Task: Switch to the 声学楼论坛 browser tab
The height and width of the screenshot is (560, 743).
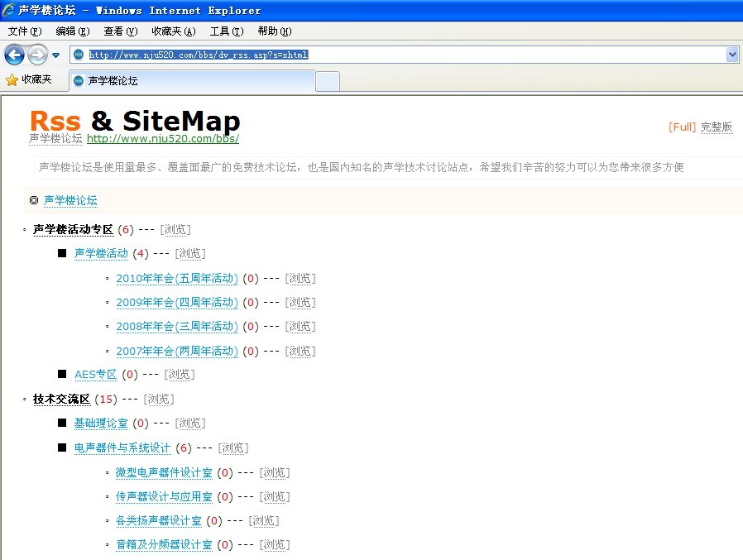Action: tap(190, 81)
